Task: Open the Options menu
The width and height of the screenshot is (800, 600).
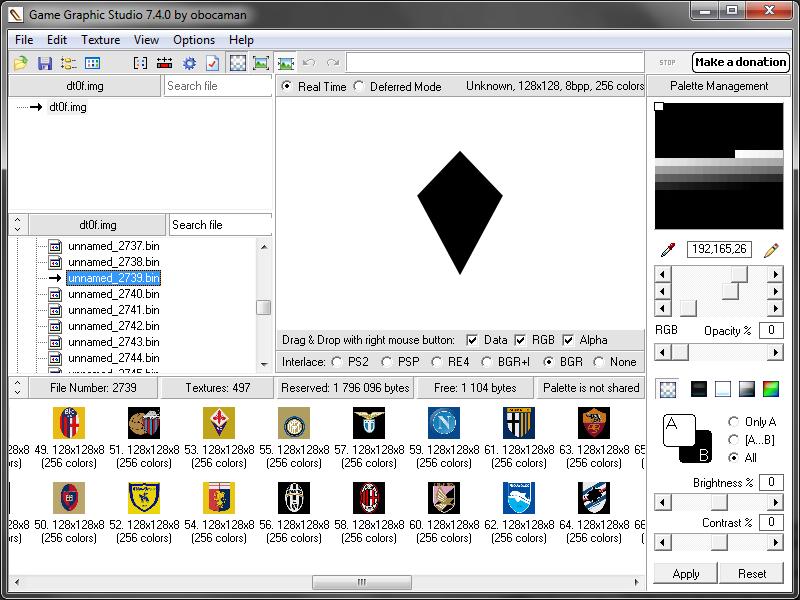Action: (x=194, y=40)
